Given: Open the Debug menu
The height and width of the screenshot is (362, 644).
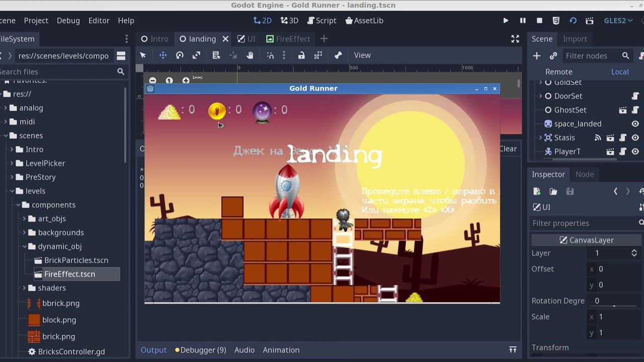Looking at the screenshot, I should (68, 21).
